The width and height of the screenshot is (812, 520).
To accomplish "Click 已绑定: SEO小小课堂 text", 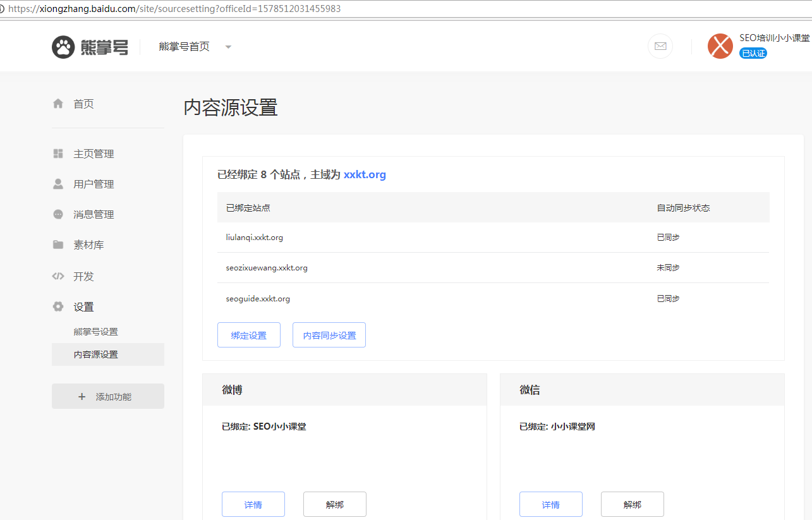I will coord(264,426).
